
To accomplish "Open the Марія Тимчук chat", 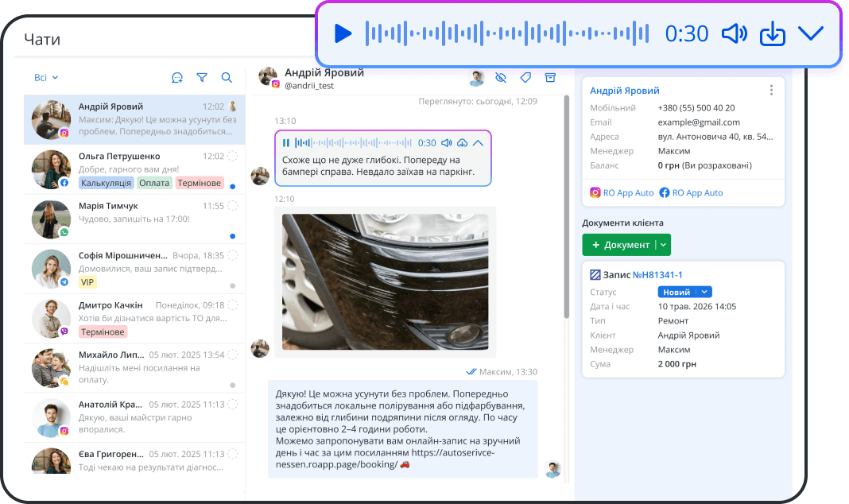I will (x=134, y=219).
